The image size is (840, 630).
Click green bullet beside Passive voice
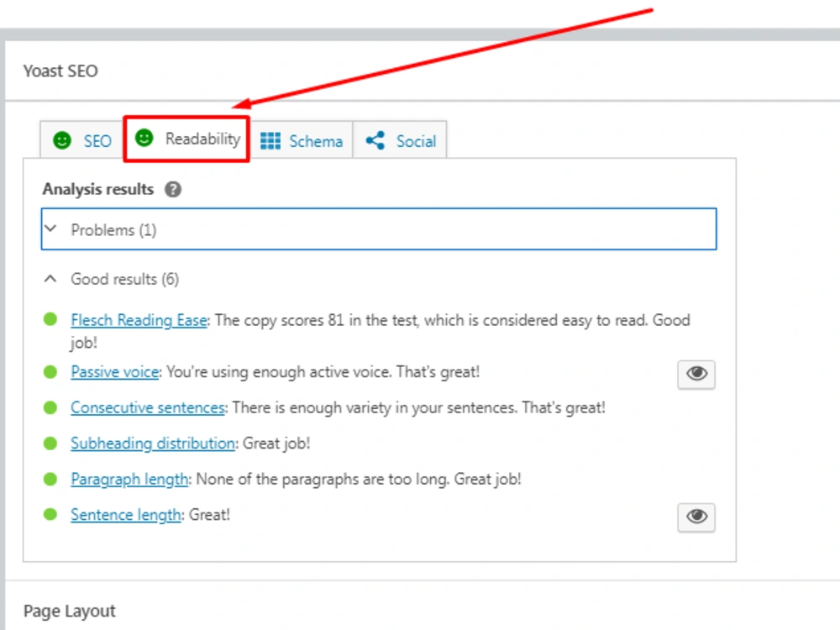[50, 372]
